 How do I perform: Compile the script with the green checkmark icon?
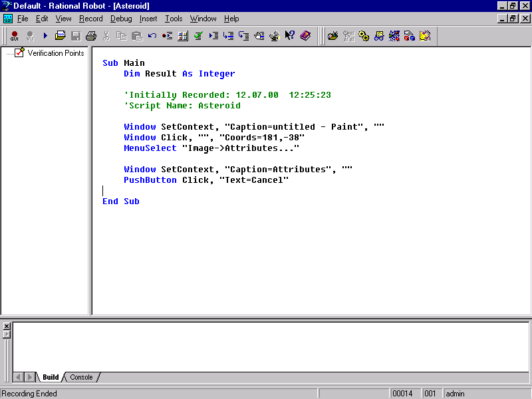point(198,36)
